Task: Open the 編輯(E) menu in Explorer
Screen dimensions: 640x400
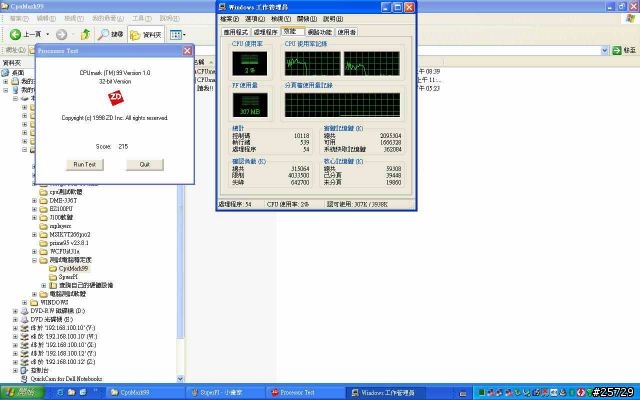Action: [46, 19]
